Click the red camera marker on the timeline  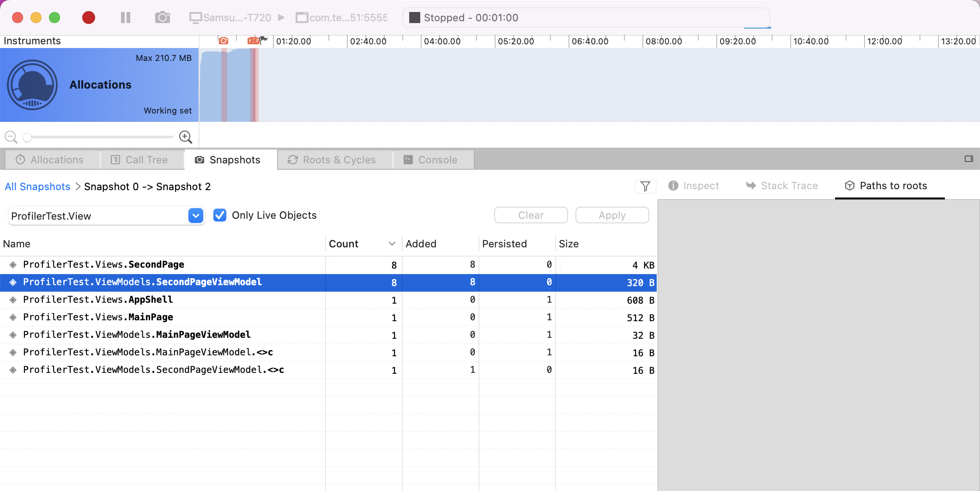click(224, 41)
